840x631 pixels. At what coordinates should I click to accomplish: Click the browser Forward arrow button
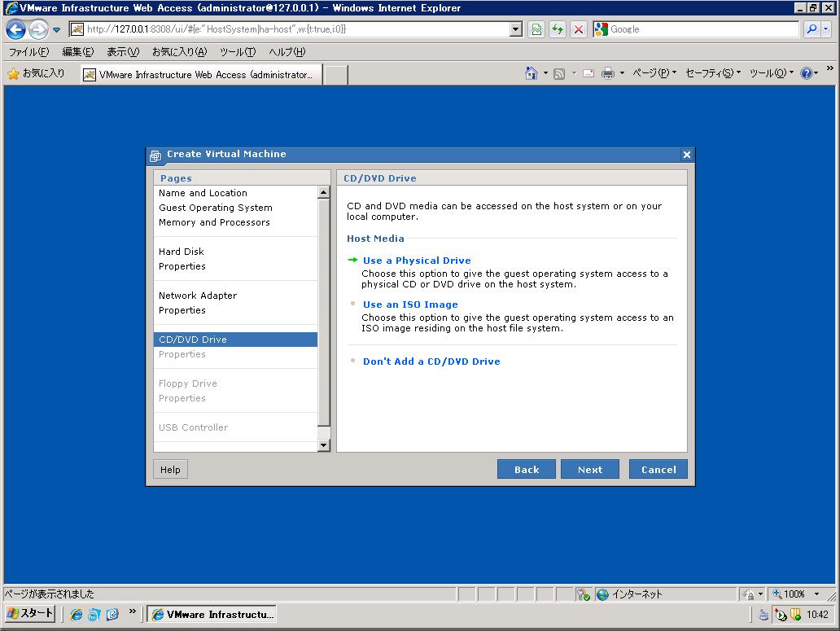click(38, 29)
